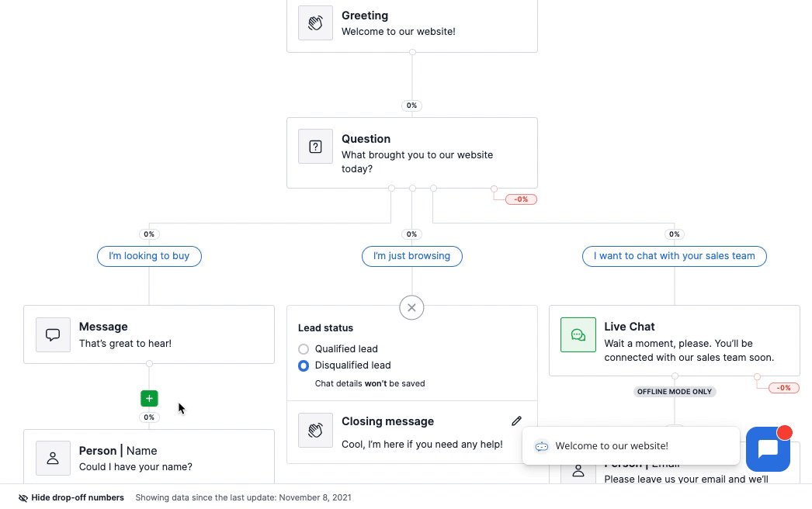Select the Qualified lead radio option
Screen dimensions: 812x509
pos(304,349)
